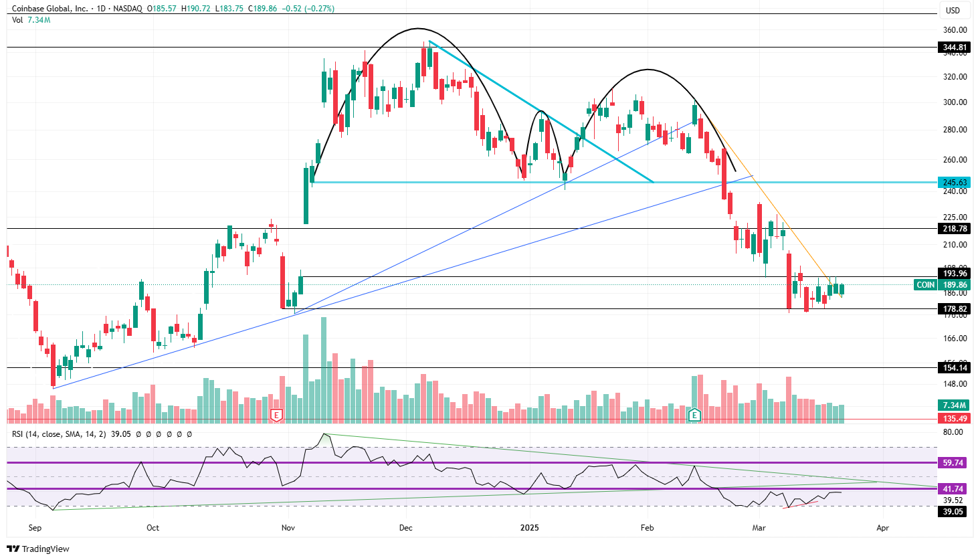
Task: Click the Oct label on the time axis
Action: 153,528
